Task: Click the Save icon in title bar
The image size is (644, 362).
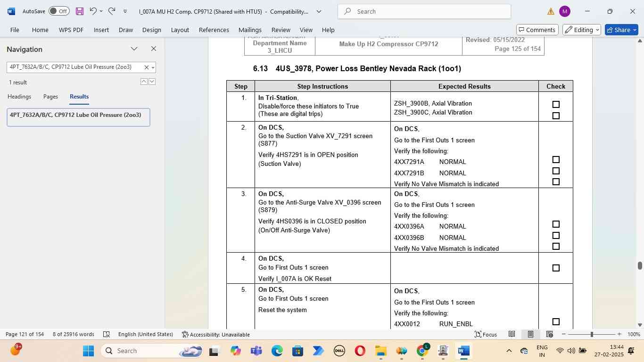Action: (x=79, y=11)
